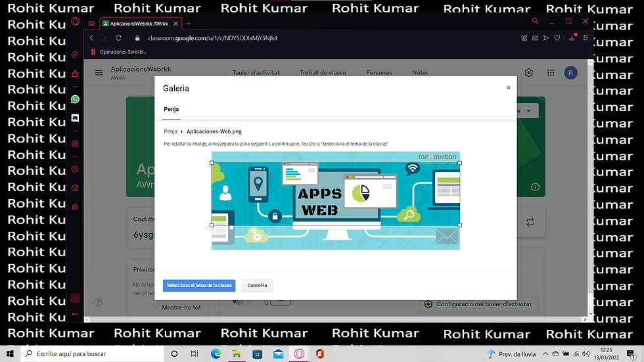
Task: Click the address bar URL
Action: [x=212, y=37]
